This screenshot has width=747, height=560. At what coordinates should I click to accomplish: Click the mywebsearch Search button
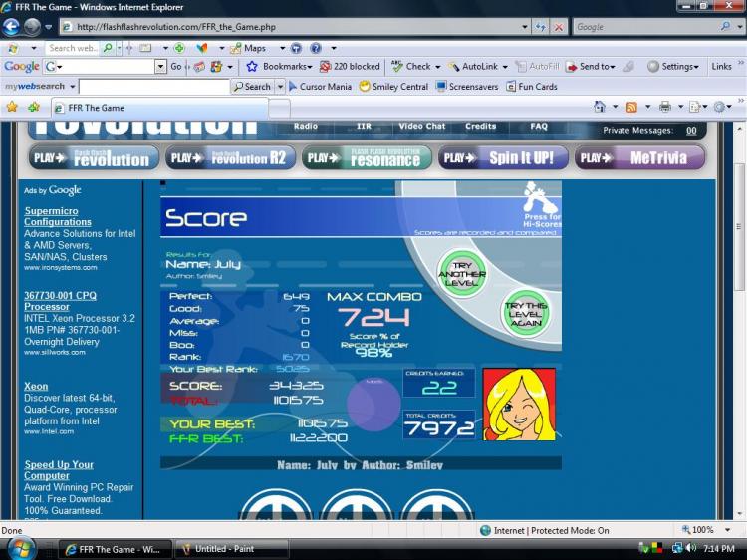point(253,87)
